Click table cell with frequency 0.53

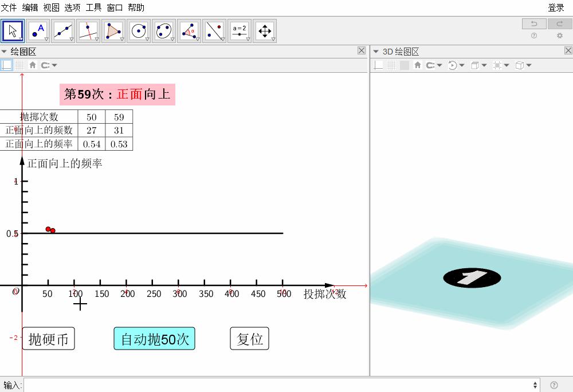[119, 144]
